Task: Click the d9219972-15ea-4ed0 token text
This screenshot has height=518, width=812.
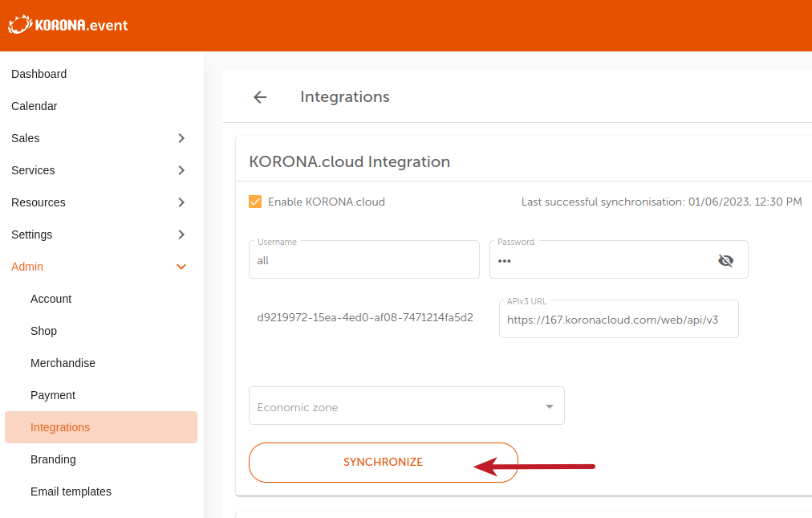Action: [365, 317]
